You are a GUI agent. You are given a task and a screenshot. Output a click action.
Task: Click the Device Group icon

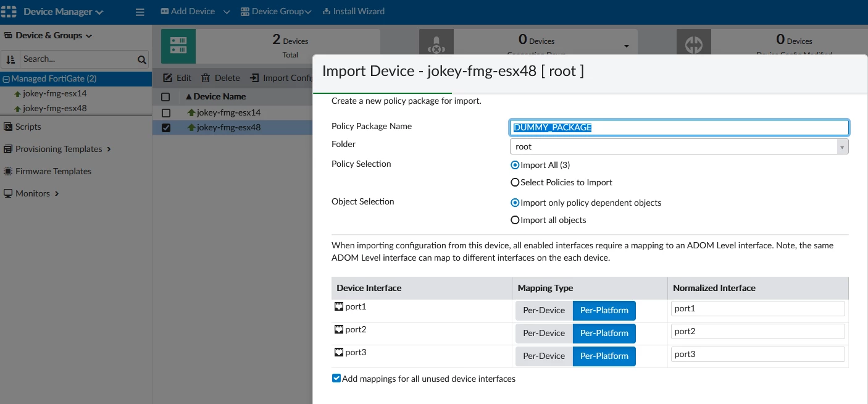click(x=245, y=11)
